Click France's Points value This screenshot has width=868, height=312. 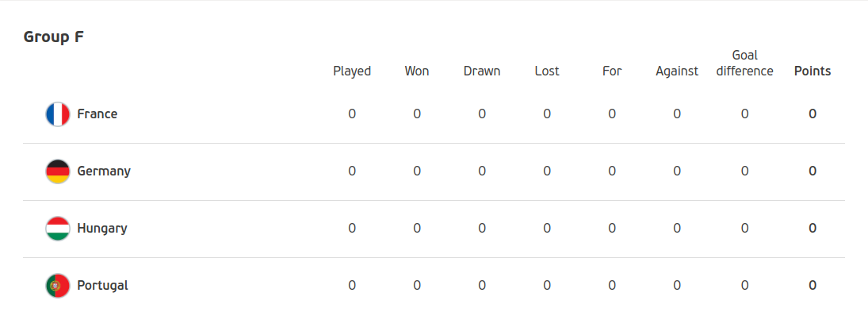[x=813, y=114]
